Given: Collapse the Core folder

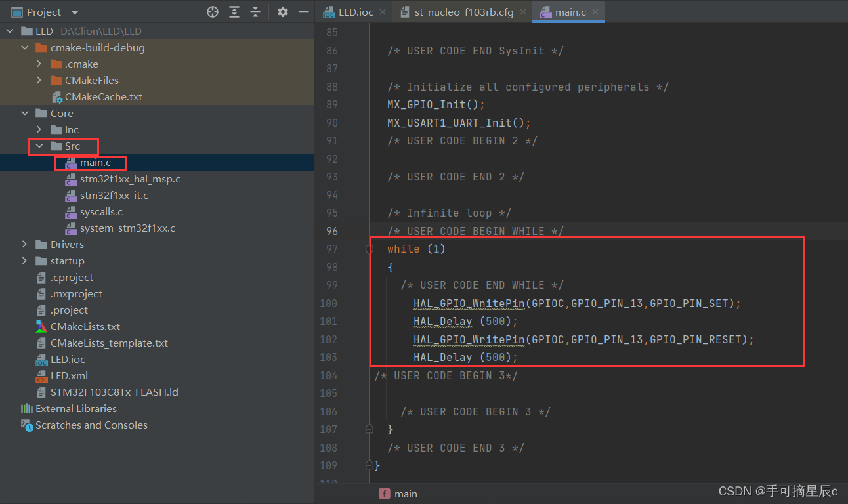Looking at the screenshot, I should tap(25, 113).
